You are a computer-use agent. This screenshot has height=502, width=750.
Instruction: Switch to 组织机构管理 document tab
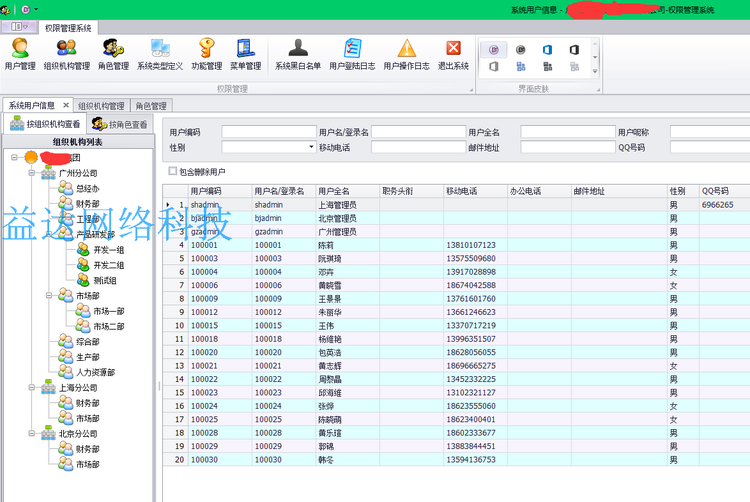(x=101, y=106)
